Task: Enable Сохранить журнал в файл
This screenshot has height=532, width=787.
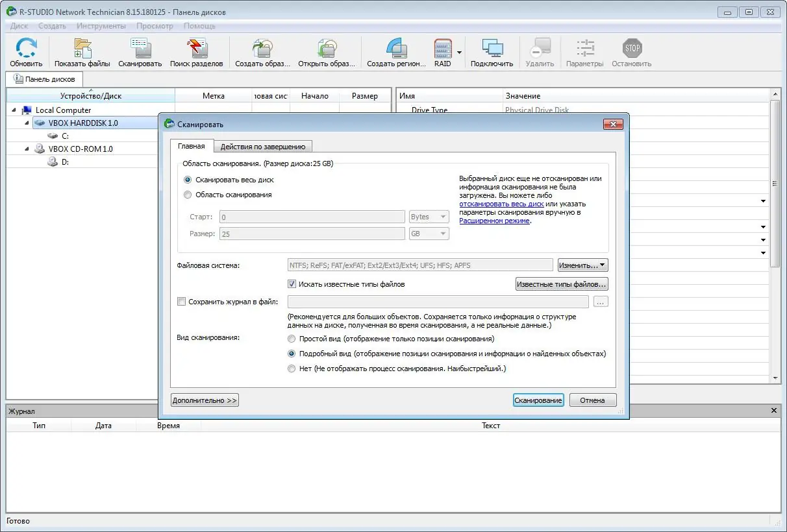Action: tap(181, 301)
